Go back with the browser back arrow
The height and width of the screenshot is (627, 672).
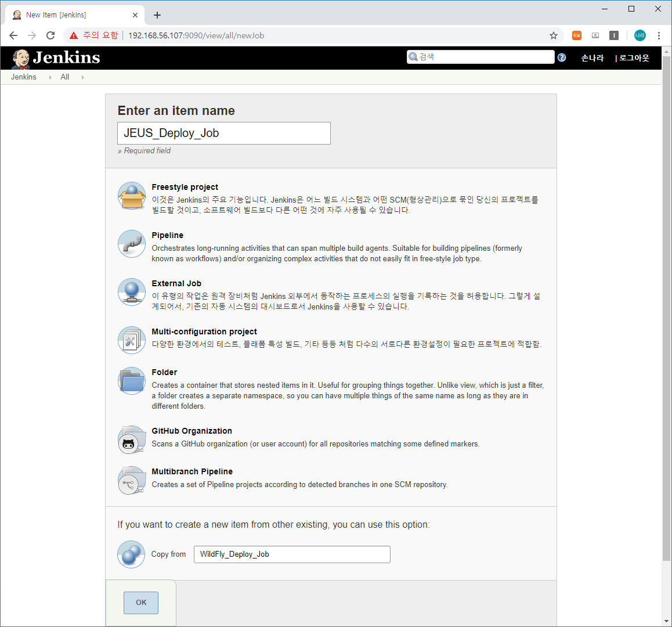[x=13, y=35]
